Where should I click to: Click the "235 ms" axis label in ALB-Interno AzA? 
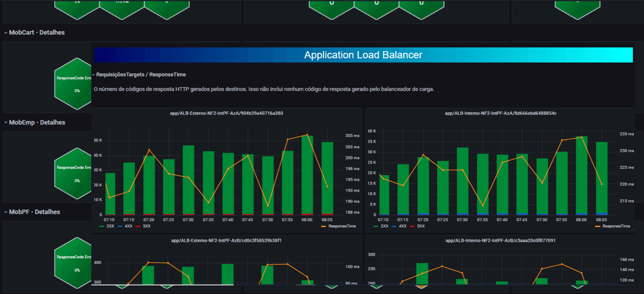[x=627, y=134]
